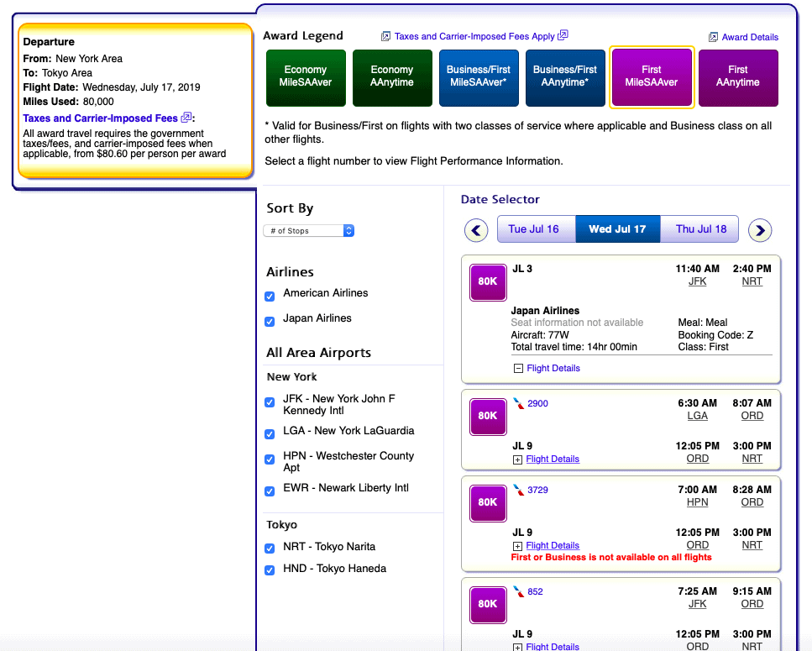Collapse Flight Details for JL 3
This screenshot has width=812, height=651.
[518, 368]
